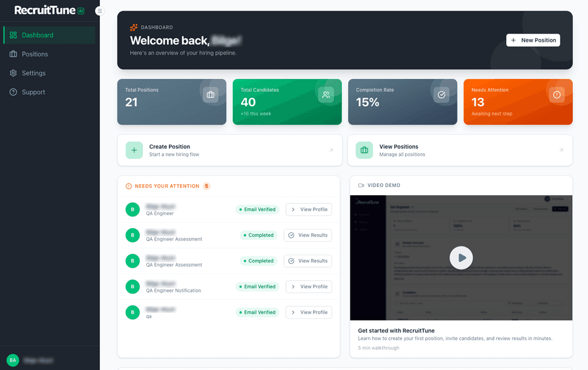This screenshot has width=588, height=370.
Task: Click the Settings gear icon
Action: 13,73
